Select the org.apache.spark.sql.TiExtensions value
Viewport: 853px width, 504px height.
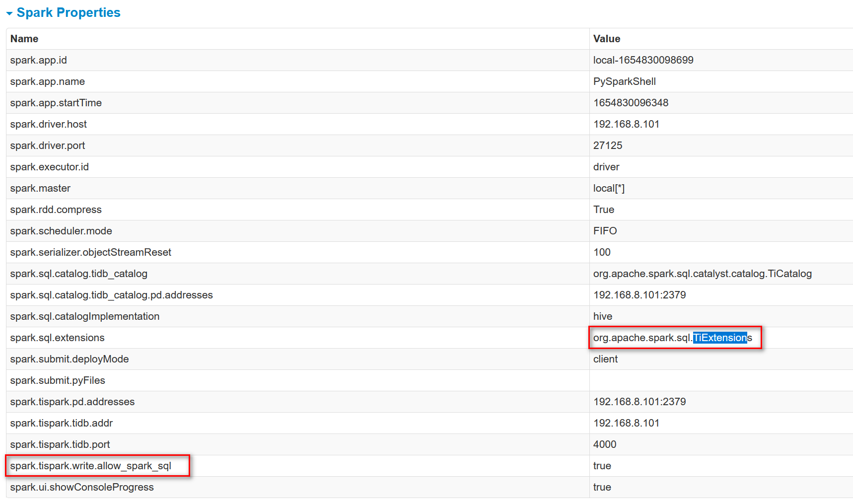[673, 338]
